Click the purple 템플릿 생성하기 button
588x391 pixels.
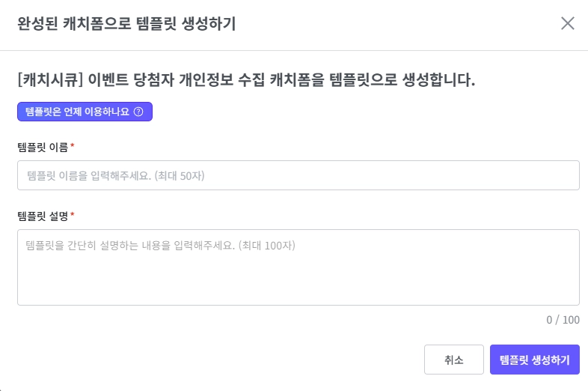click(x=534, y=360)
